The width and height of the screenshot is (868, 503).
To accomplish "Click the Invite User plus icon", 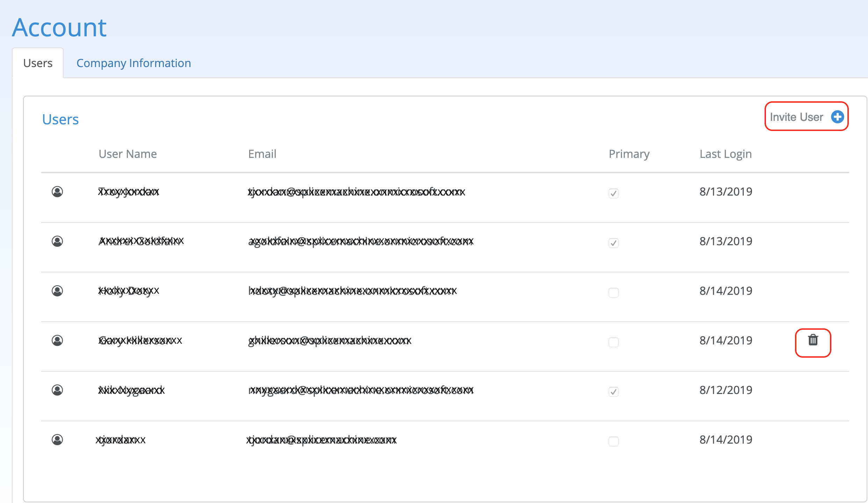I will pyautogui.click(x=837, y=117).
